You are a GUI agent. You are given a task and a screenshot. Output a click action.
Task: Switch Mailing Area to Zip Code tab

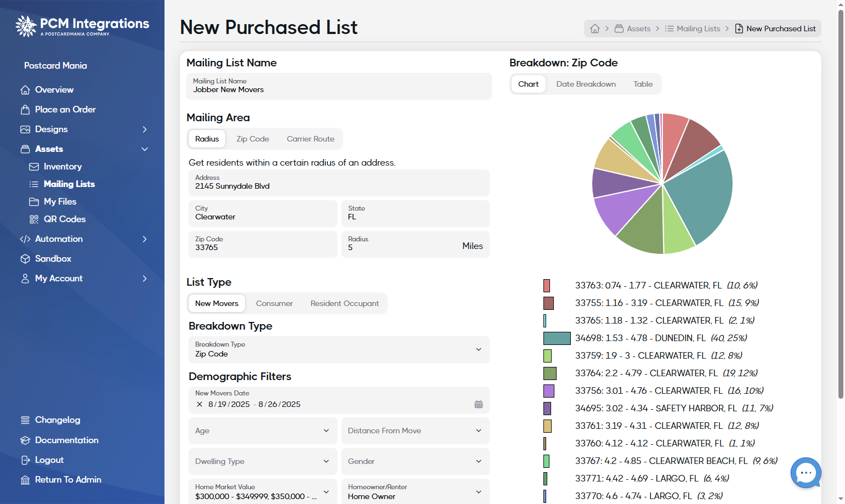[x=253, y=139]
